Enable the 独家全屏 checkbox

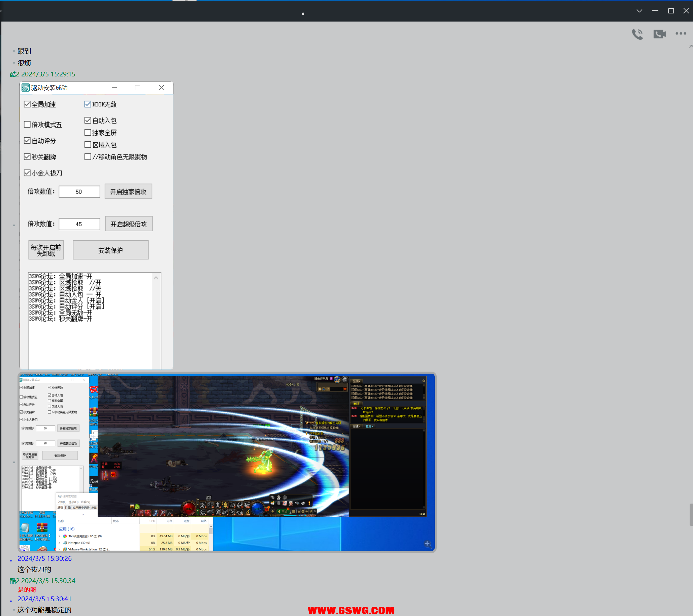tap(88, 133)
